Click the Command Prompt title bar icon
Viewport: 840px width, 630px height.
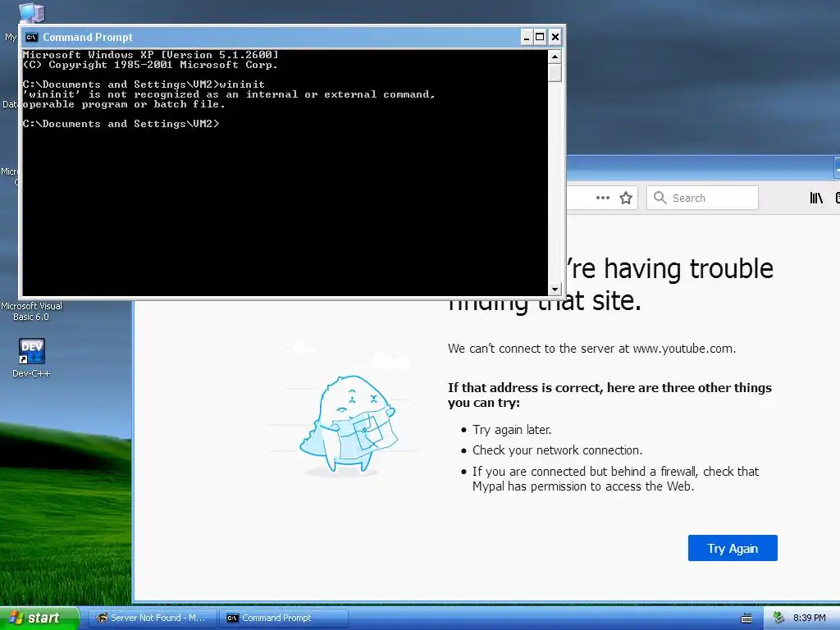(x=32, y=37)
